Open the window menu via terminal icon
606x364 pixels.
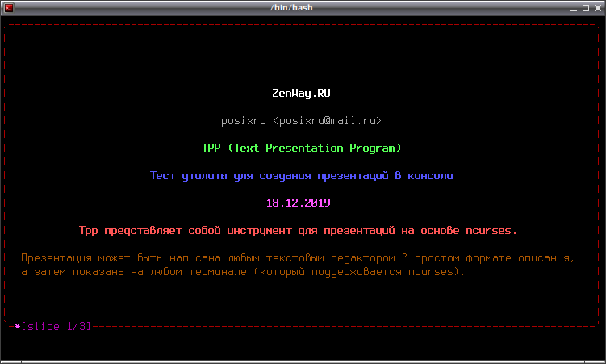coord(6,6)
